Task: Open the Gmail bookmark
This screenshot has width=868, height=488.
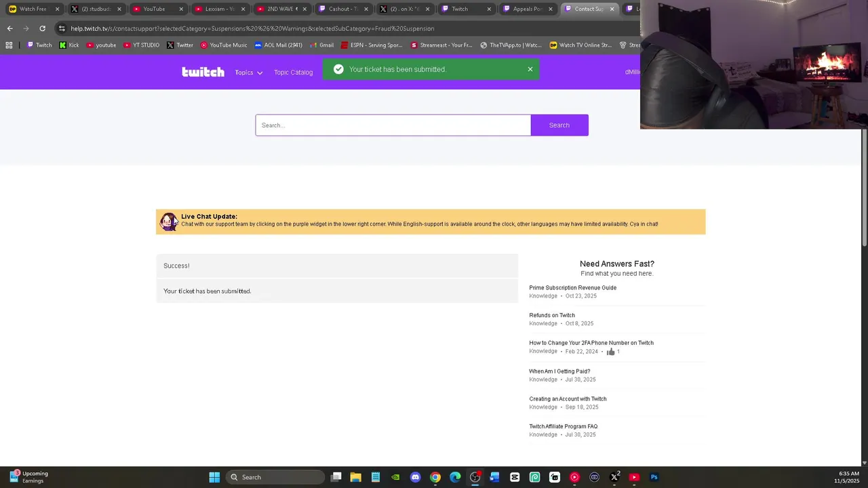Action: (321, 45)
